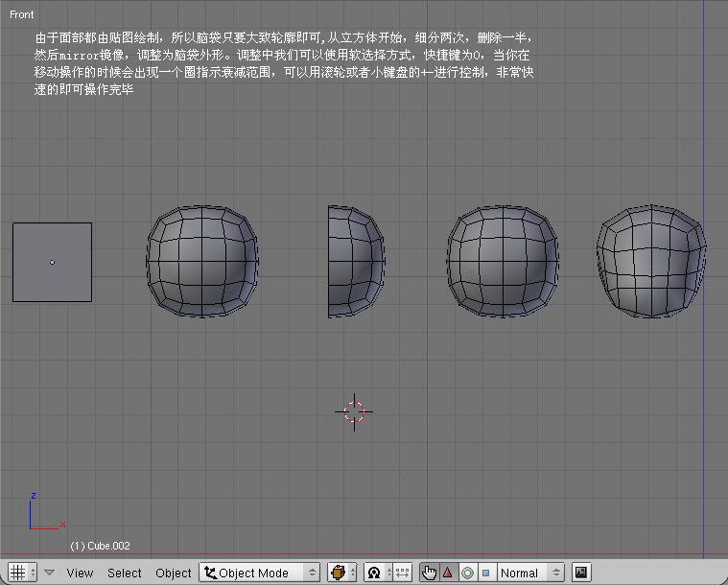The image size is (728, 585).
Task: Expand the Normal orientation dropdown
Action: 529,573
